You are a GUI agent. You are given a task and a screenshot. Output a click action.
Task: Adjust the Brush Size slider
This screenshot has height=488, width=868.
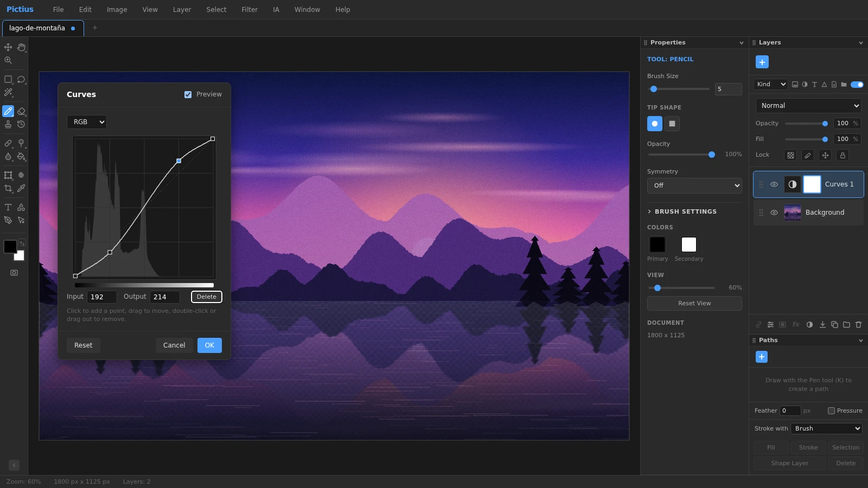679,89
